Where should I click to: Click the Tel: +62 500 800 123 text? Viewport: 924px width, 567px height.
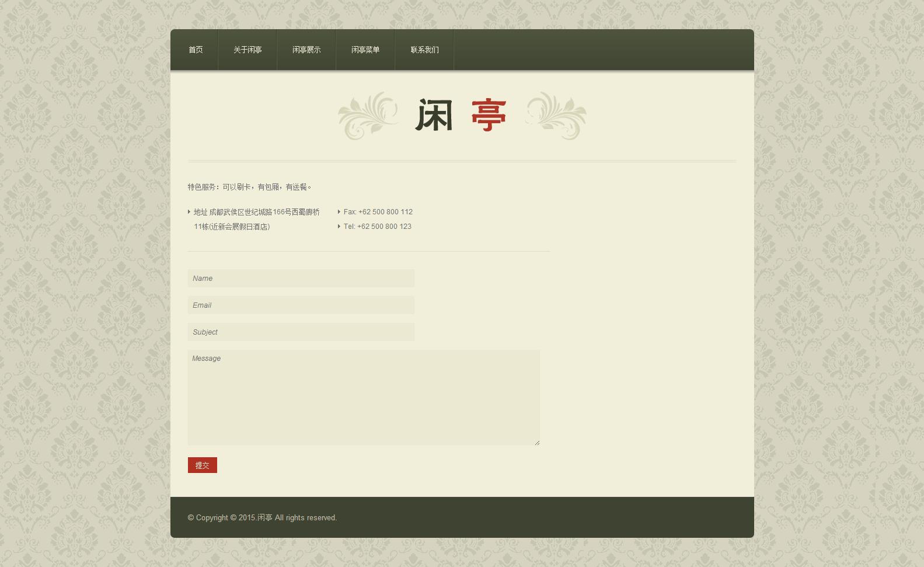[x=377, y=227]
